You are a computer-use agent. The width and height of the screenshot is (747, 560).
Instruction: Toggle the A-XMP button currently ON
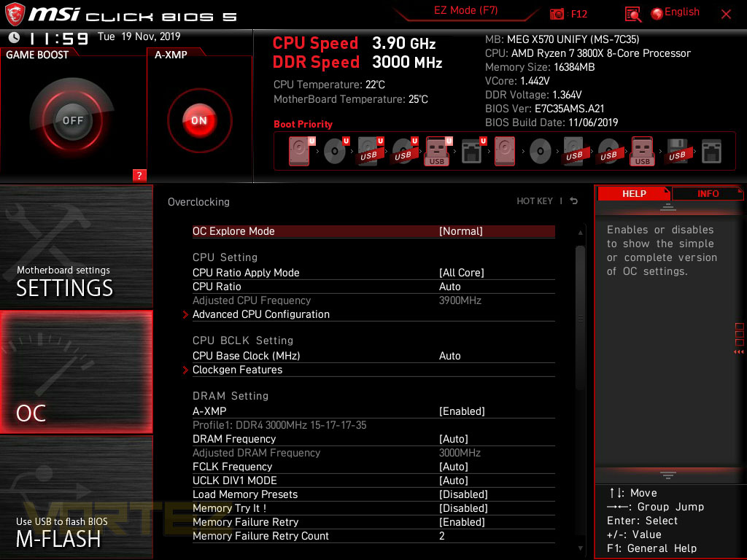(199, 120)
